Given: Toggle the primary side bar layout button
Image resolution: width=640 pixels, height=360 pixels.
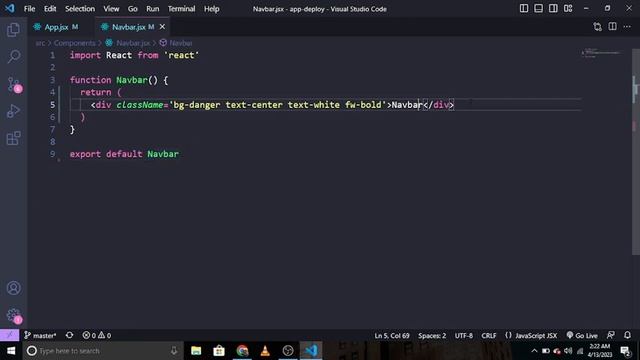Looking at the screenshot, I should pyautogui.click(x=524, y=9).
